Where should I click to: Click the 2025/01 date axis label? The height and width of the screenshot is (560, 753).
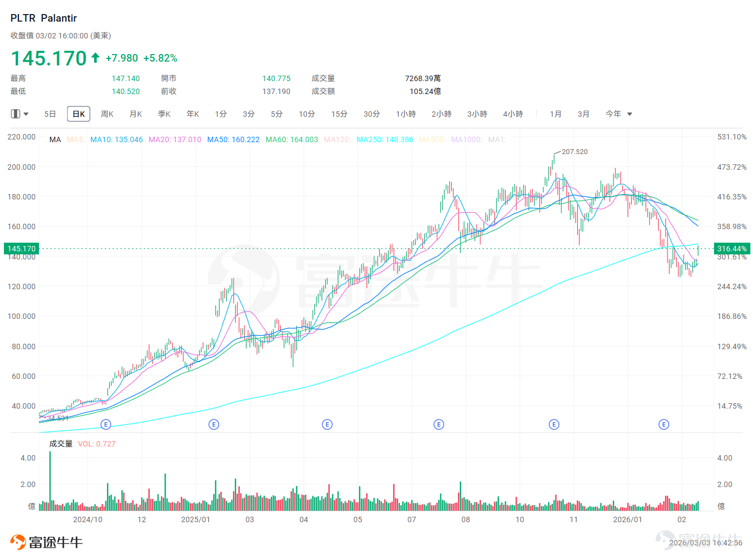tap(195, 519)
